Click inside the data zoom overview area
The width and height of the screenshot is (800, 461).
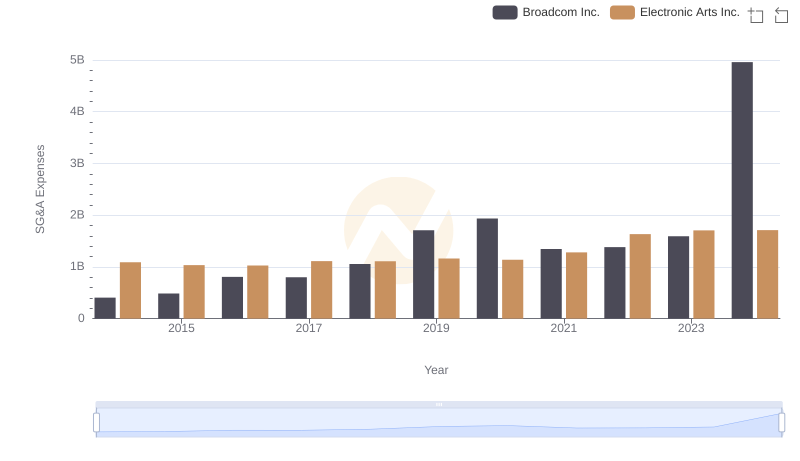(x=439, y=422)
